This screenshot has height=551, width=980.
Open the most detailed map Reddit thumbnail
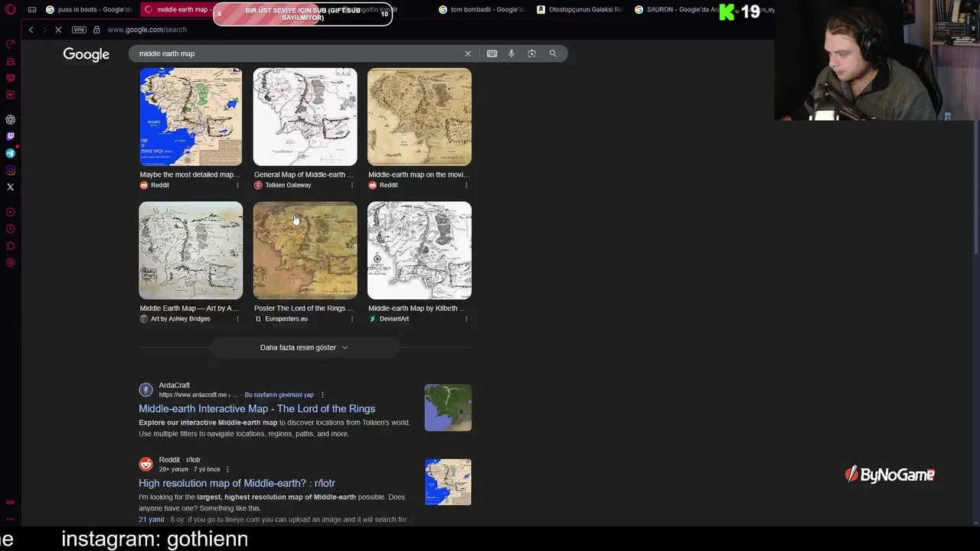pos(191,116)
